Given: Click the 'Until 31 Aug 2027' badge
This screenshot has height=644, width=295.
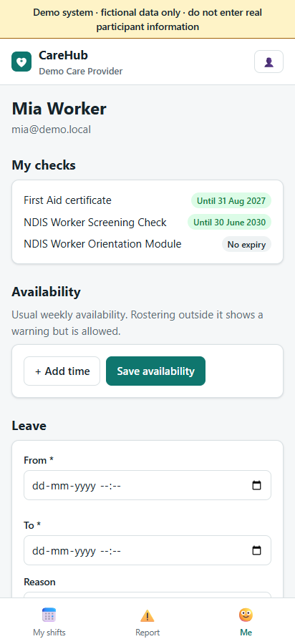Looking at the screenshot, I should [231, 201].
